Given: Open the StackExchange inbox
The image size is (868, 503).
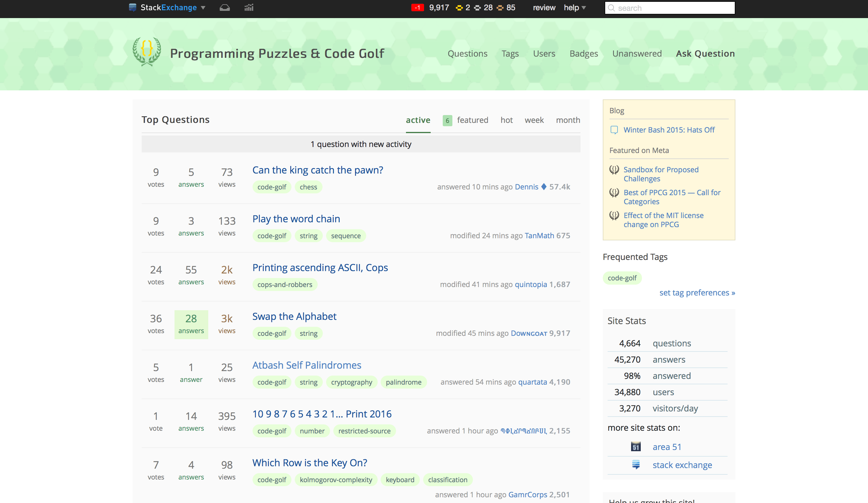Looking at the screenshot, I should [225, 7].
